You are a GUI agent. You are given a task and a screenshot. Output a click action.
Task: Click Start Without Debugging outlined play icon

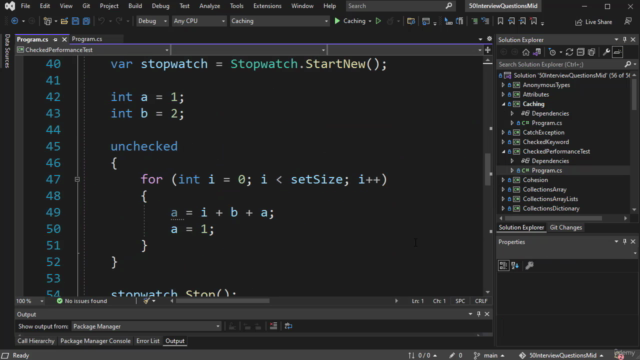click(x=378, y=21)
